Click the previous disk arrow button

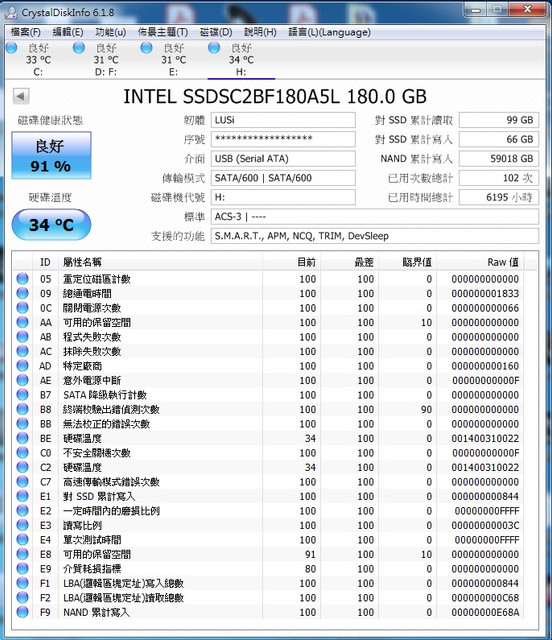coord(21,97)
